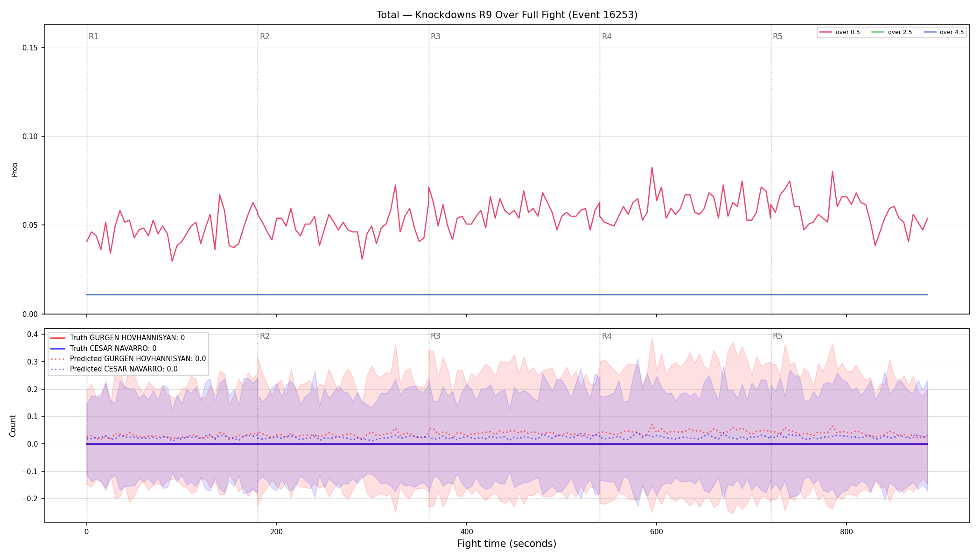Viewport: 980px width, 560px height.
Task: Click the R3 round label in the top chart
Action: tap(435, 36)
